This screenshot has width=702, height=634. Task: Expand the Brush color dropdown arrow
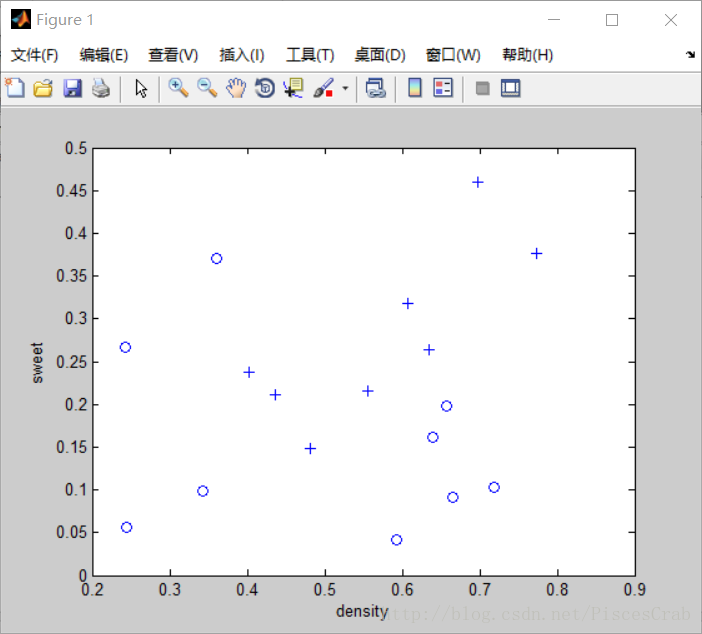coord(345,88)
